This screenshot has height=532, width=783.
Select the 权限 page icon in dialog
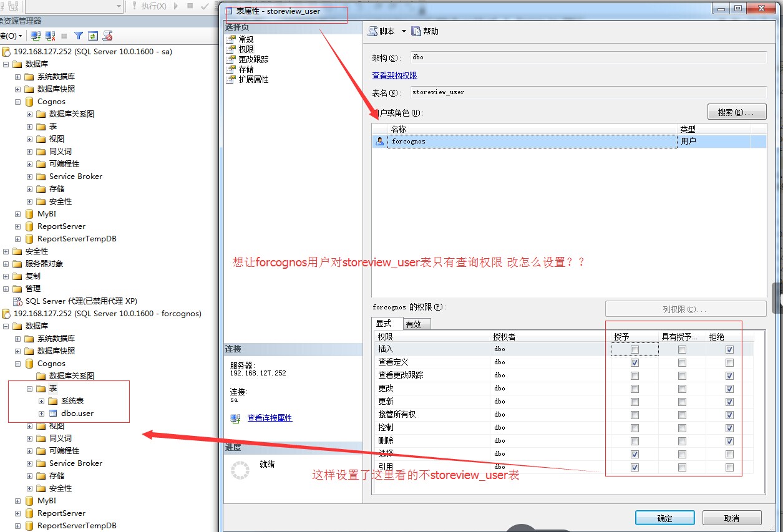(x=231, y=49)
